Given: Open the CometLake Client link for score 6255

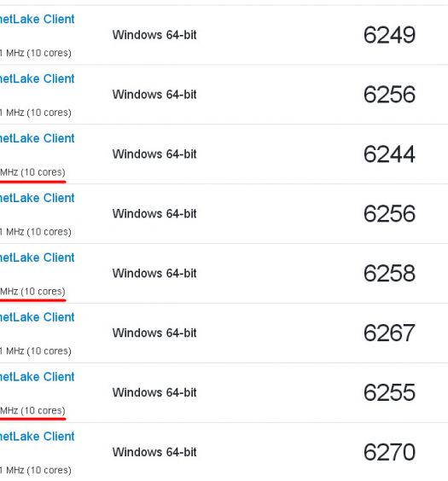Looking at the screenshot, I should click(x=38, y=376).
